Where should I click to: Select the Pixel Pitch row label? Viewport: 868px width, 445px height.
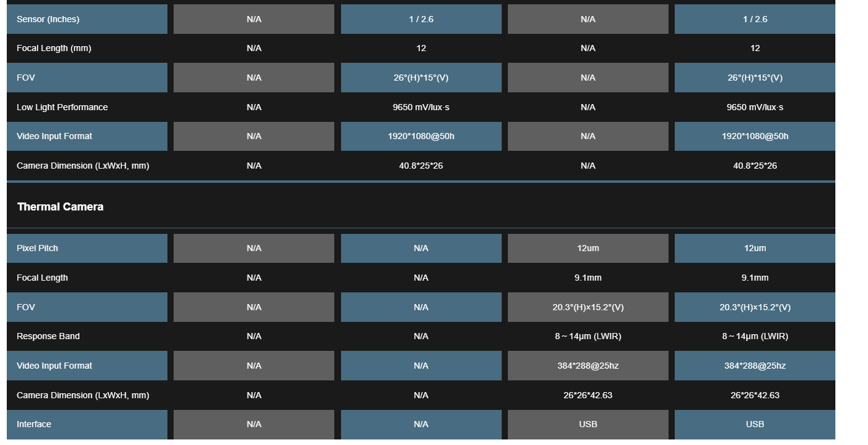pyautogui.click(x=38, y=248)
